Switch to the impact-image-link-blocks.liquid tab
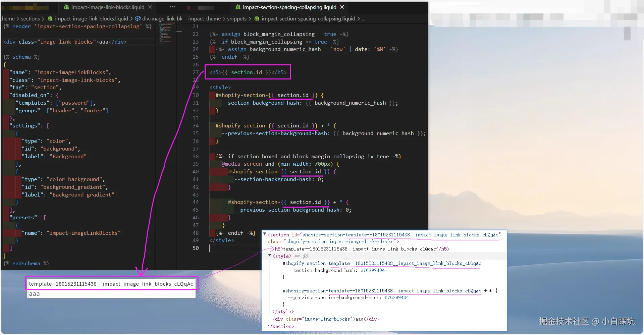This screenshot has height=335, width=644. [108, 7]
